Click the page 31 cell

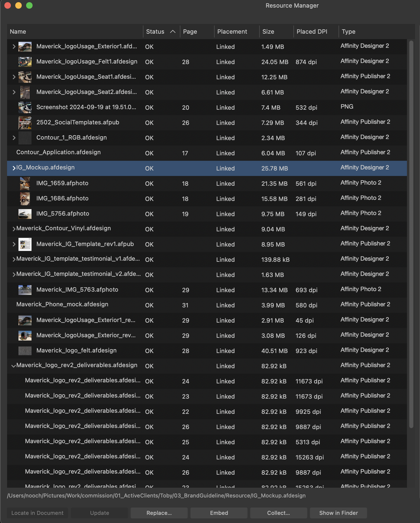185,305
